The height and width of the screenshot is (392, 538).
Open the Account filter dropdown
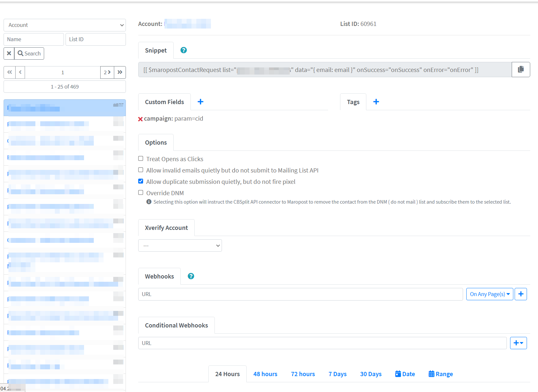point(65,25)
